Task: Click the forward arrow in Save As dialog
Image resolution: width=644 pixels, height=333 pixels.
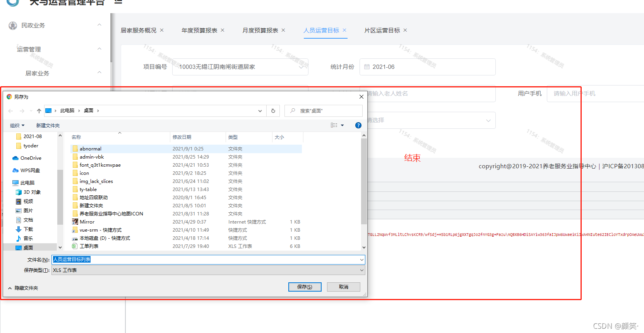Action: pyautogui.click(x=22, y=111)
